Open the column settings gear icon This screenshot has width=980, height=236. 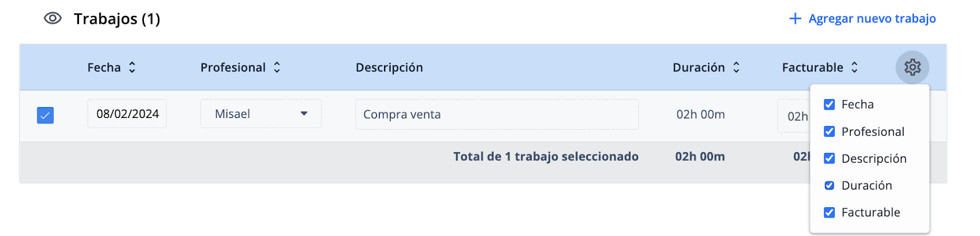912,67
